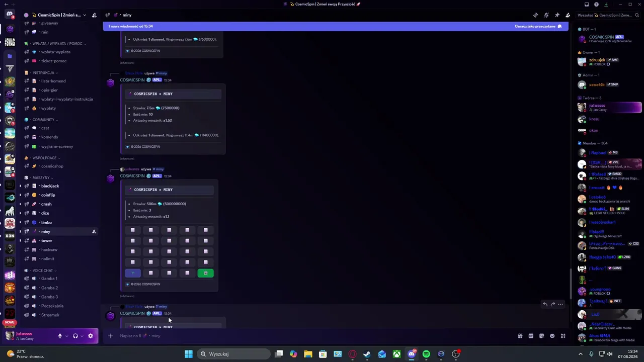Viewport: 644px width, 362px height.
Task: Click the plus attachment icon in the message box
Action: [110, 336]
